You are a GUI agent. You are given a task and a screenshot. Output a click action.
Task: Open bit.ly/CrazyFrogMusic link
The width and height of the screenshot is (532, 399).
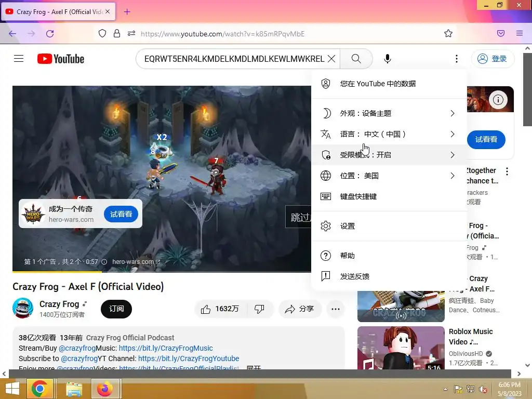point(166,348)
